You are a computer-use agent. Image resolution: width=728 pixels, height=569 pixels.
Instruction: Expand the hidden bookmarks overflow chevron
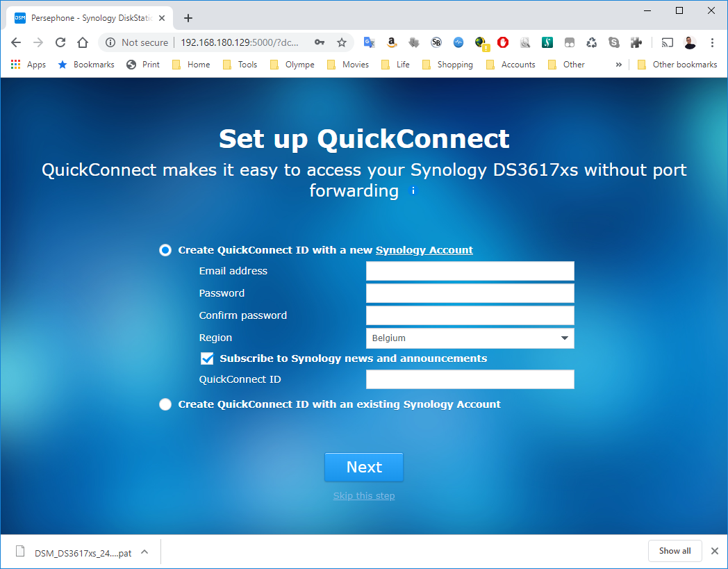[x=618, y=65]
